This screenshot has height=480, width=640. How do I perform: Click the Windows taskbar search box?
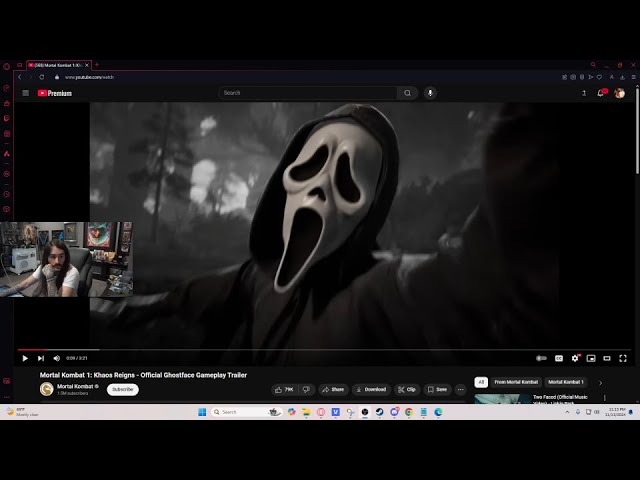pos(247,412)
